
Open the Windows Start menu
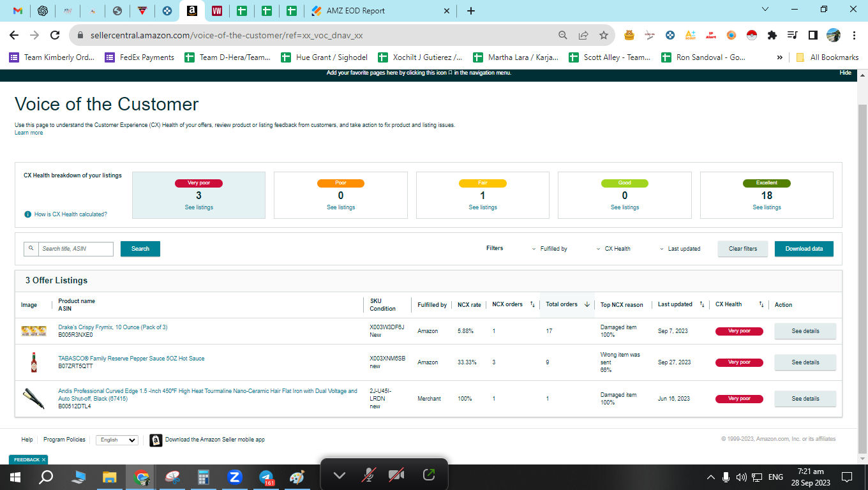[x=15, y=476]
